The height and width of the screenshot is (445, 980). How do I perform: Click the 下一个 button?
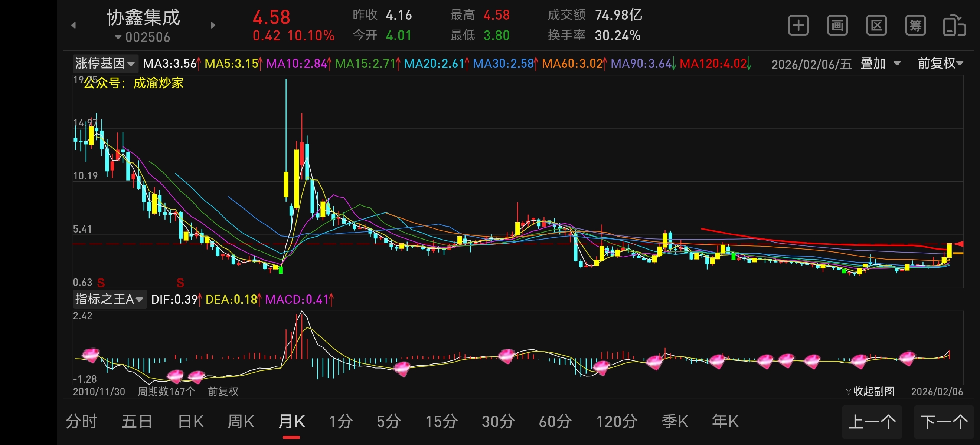(x=944, y=422)
